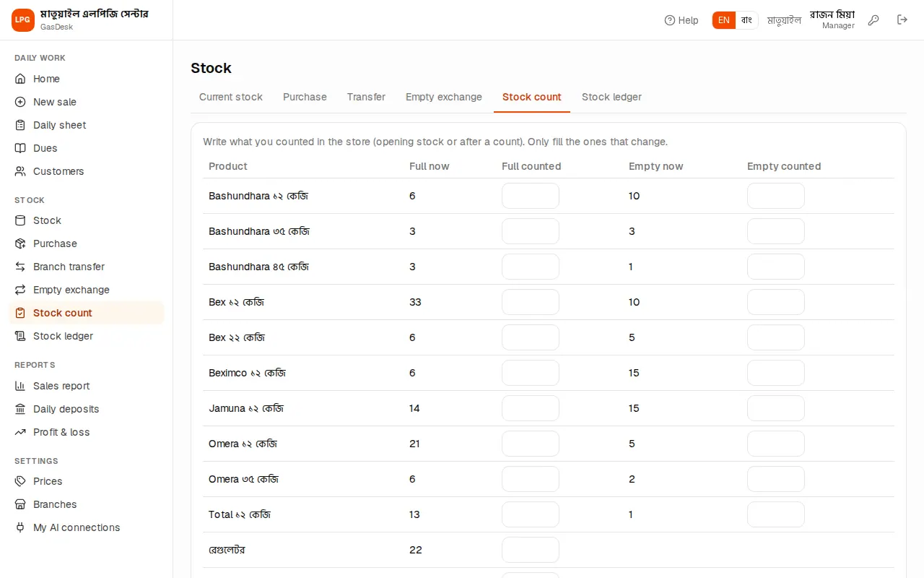
Task: Open Help with the question-mark icon
Action: click(x=681, y=20)
